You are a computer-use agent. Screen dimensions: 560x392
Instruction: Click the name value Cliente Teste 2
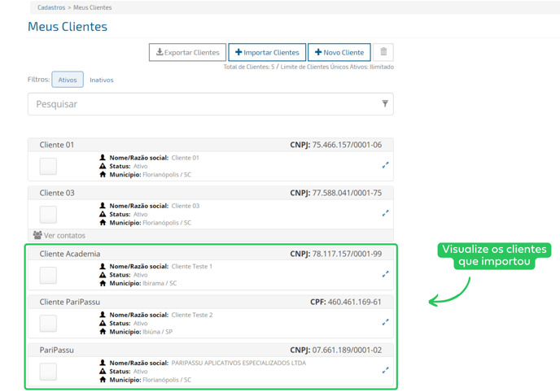click(192, 315)
